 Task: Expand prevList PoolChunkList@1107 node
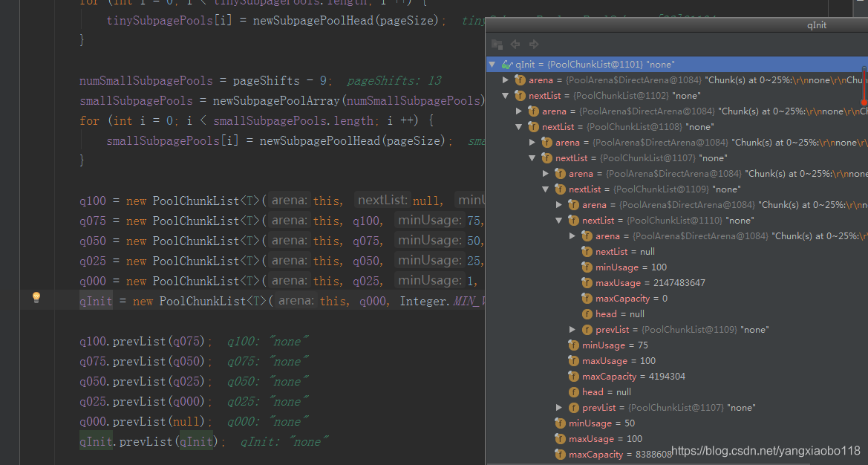point(558,407)
